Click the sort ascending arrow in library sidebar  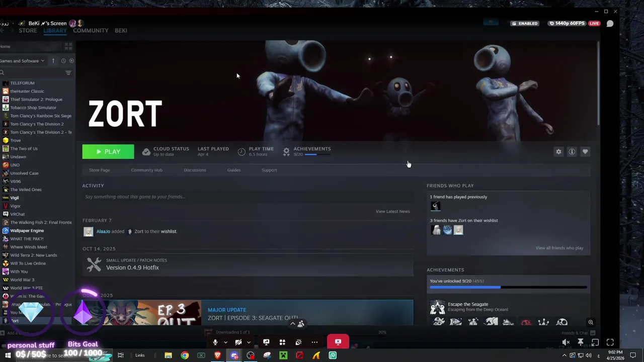pos(53,61)
